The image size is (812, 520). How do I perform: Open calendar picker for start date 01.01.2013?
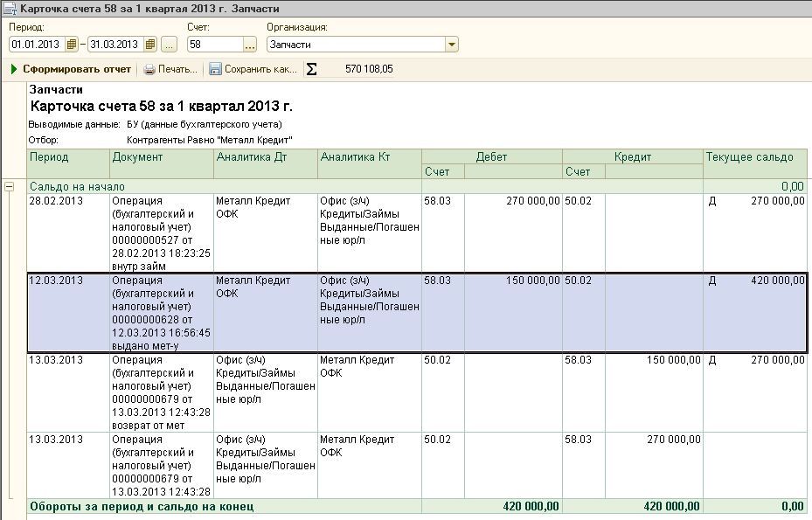(x=72, y=45)
